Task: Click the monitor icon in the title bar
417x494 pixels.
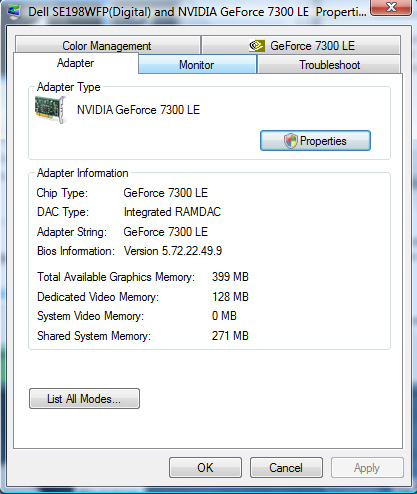Action: point(13,11)
